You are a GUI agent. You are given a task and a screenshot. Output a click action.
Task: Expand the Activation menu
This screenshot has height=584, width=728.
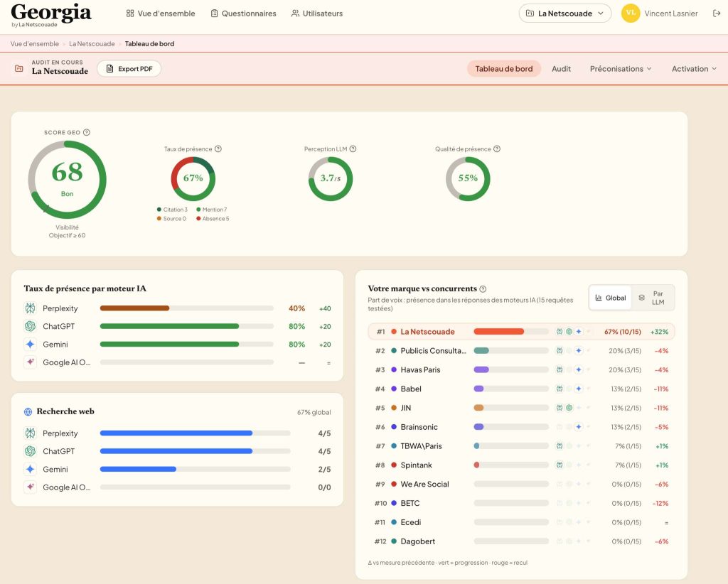[x=694, y=69]
